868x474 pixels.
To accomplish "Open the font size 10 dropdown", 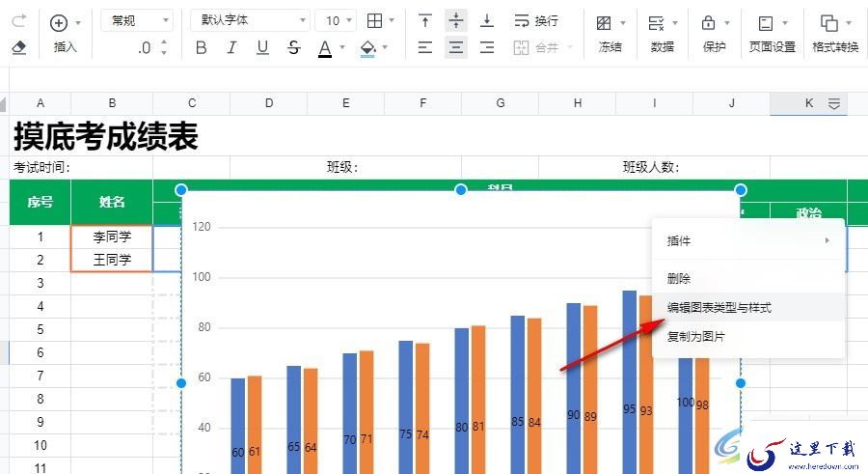I will pyautogui.click(x=336, y=21).
